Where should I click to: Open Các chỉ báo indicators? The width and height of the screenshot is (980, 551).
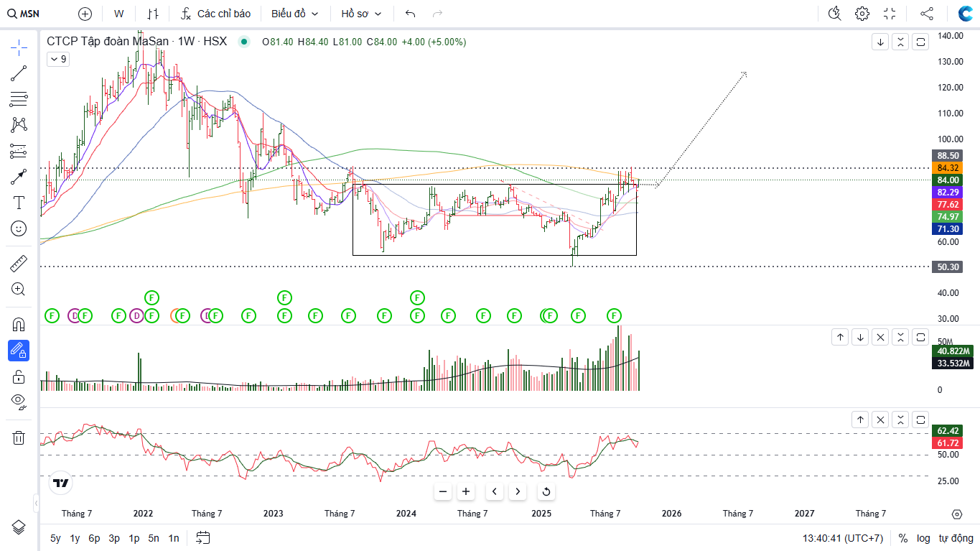click(215, 14)
